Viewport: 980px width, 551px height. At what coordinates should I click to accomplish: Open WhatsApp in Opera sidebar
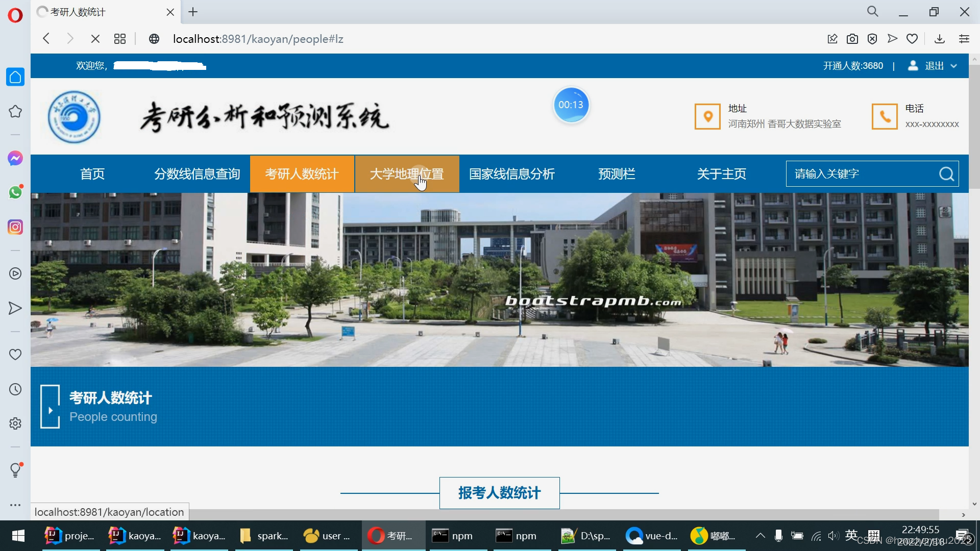coord(15,192)
